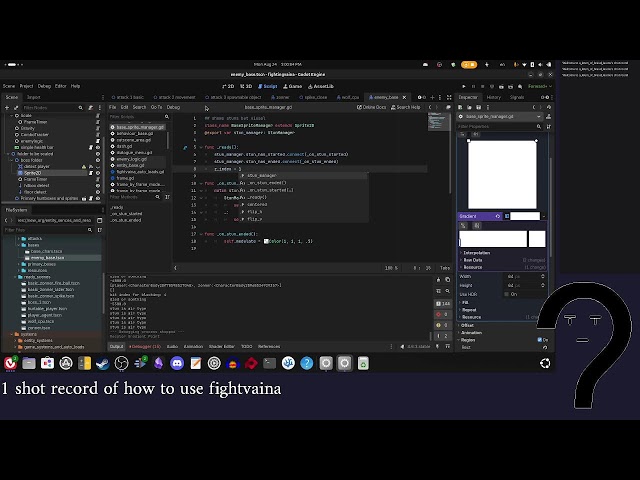Click the copy output icon
Viewport: 640px width, 480px height.
(447, 280)
